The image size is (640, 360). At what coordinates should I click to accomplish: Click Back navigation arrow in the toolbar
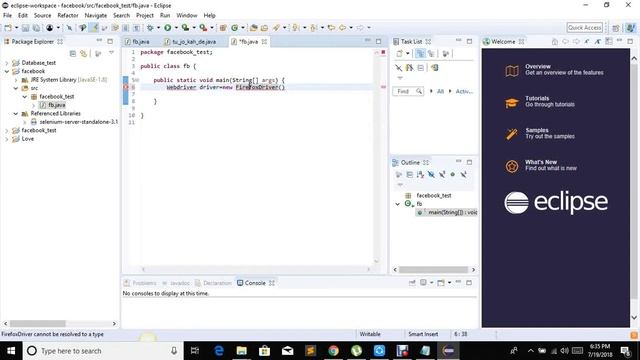tap(342, 28)
